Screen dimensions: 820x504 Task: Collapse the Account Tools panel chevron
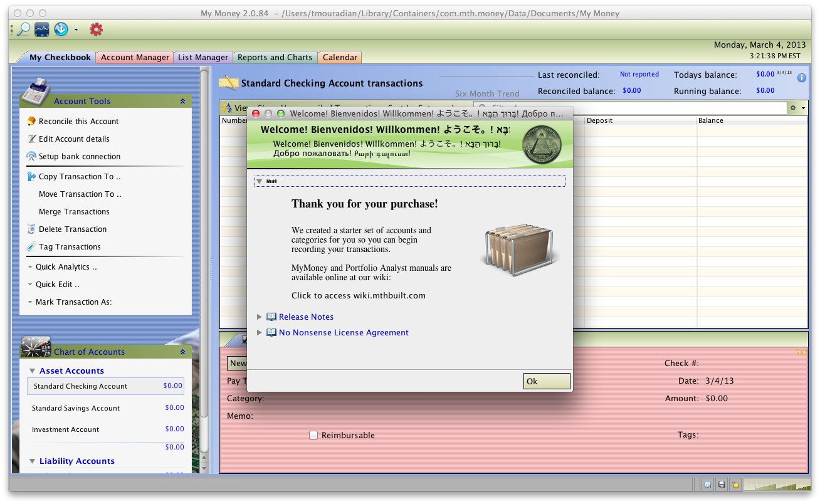(182, 101)
